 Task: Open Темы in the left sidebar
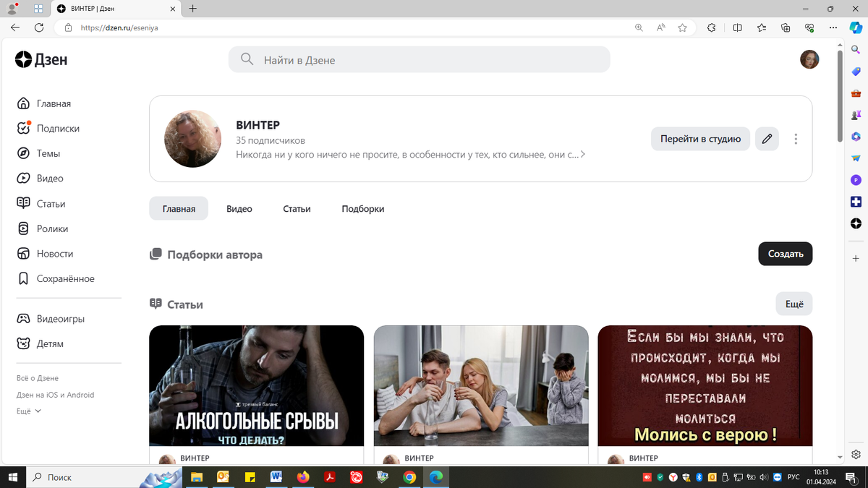38,153
